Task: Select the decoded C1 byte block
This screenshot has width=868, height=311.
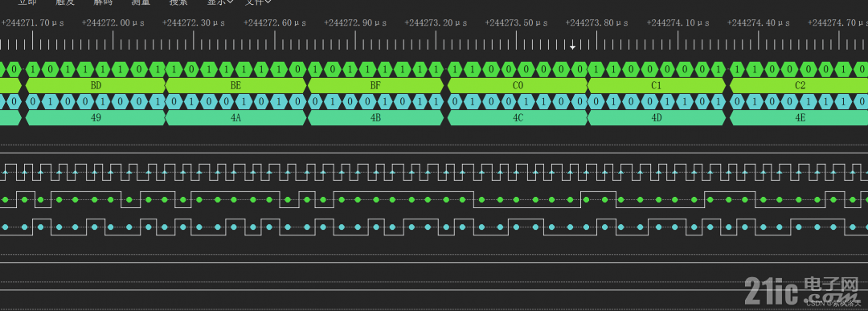Action: 657,86
